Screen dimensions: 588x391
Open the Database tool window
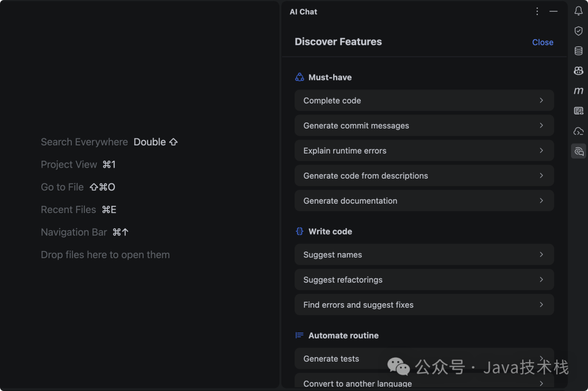click(x=578, y=51)
